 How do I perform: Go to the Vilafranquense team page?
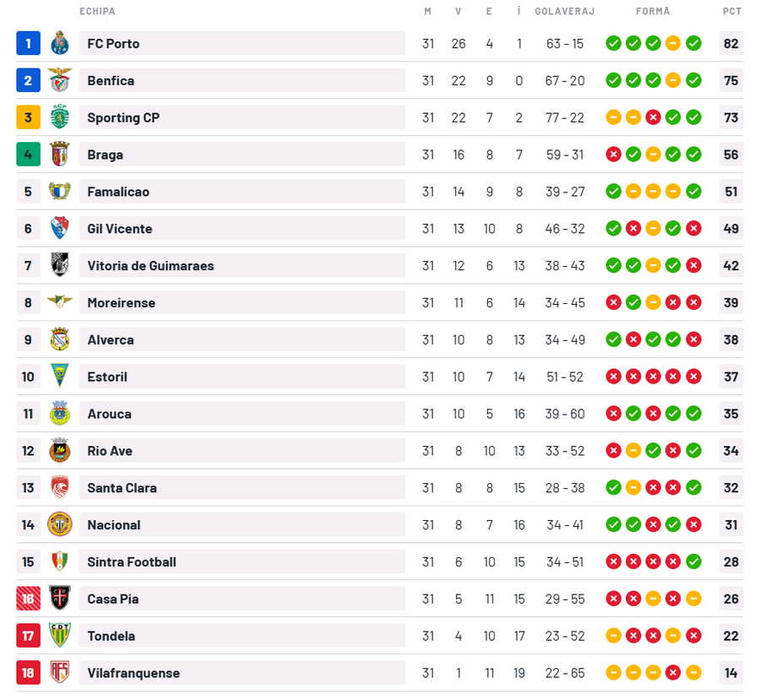tap(133, 673)
